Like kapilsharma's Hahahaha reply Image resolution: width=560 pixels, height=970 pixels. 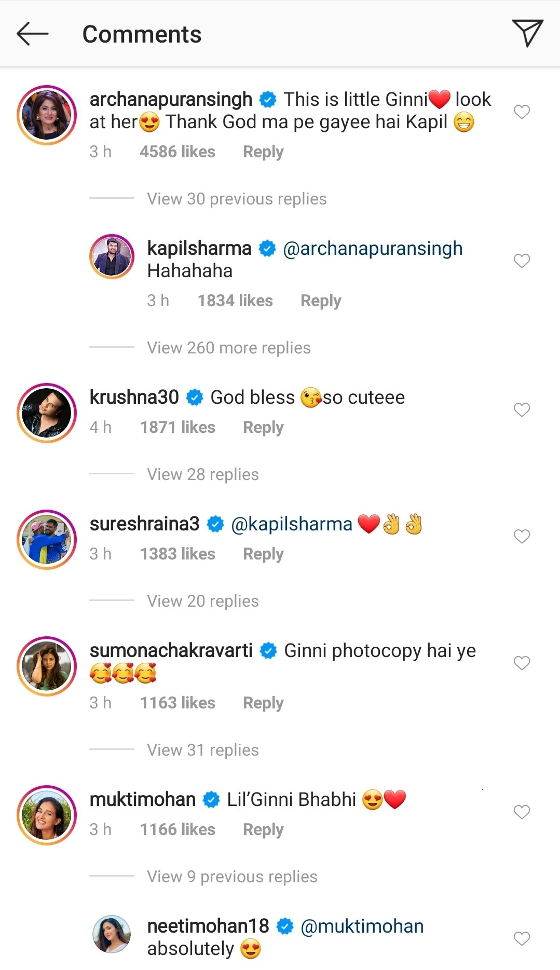522,261
